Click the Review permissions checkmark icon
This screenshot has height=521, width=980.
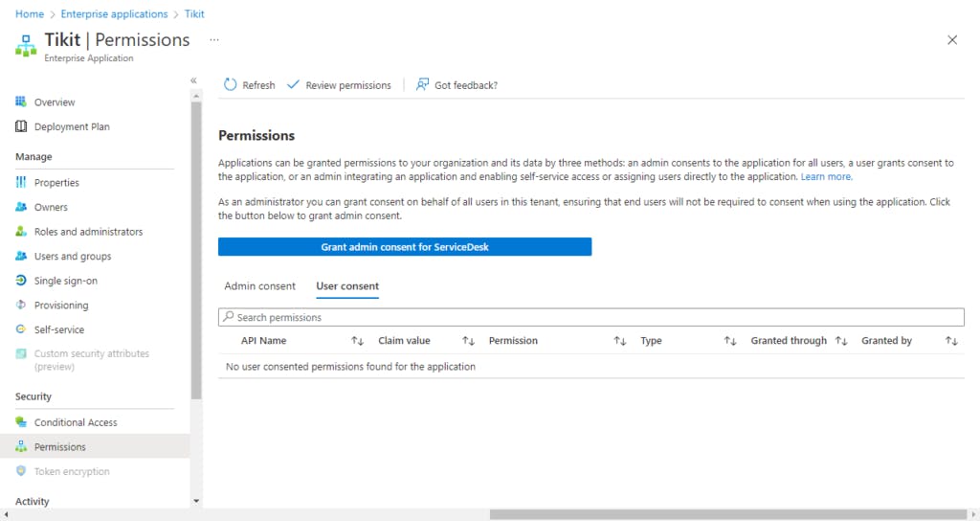pos(293,84)
